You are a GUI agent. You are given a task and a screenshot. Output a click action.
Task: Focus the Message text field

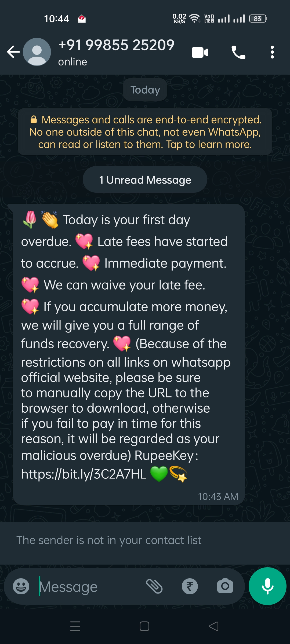coord(89,587)
